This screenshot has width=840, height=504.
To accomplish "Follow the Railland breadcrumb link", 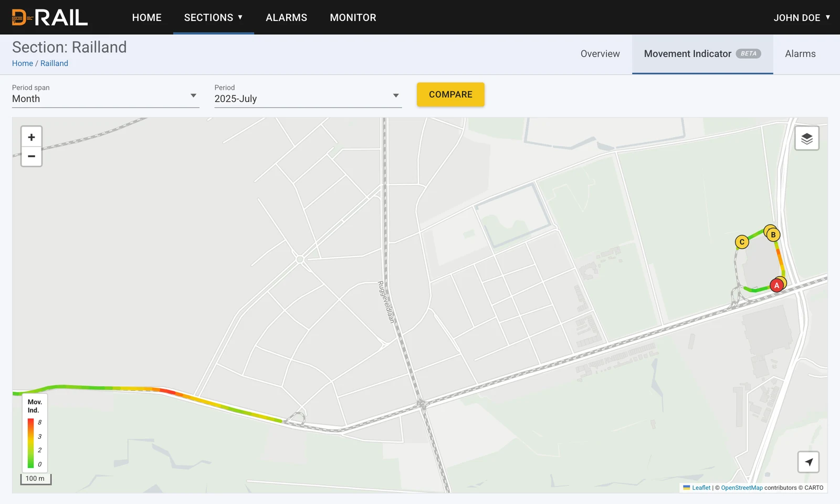I will coord(54,63).
